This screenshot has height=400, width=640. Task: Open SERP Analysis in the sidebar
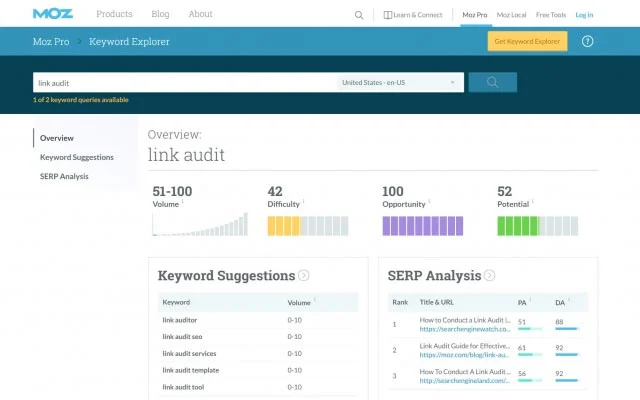pos(64,176)
